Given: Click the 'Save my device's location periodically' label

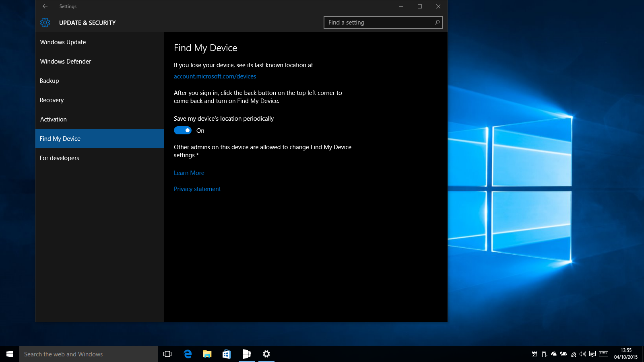Looking at the screenshot, I should 224,119.
